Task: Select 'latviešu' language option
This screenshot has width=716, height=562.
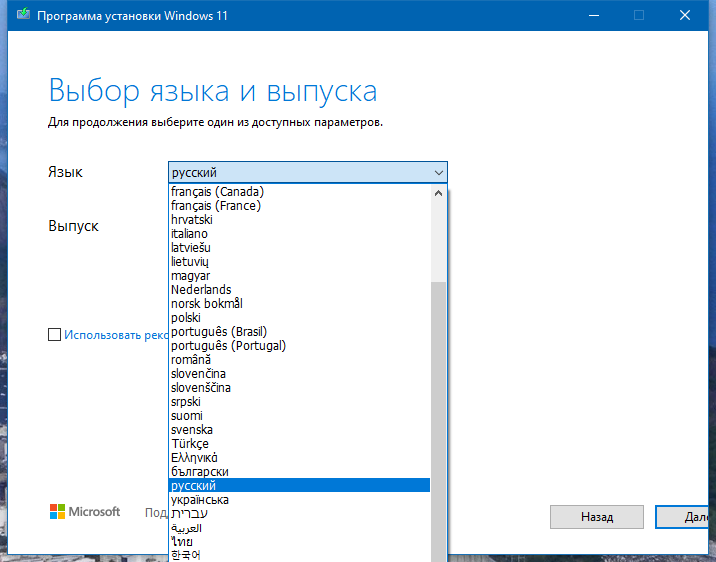Action: 299,247
